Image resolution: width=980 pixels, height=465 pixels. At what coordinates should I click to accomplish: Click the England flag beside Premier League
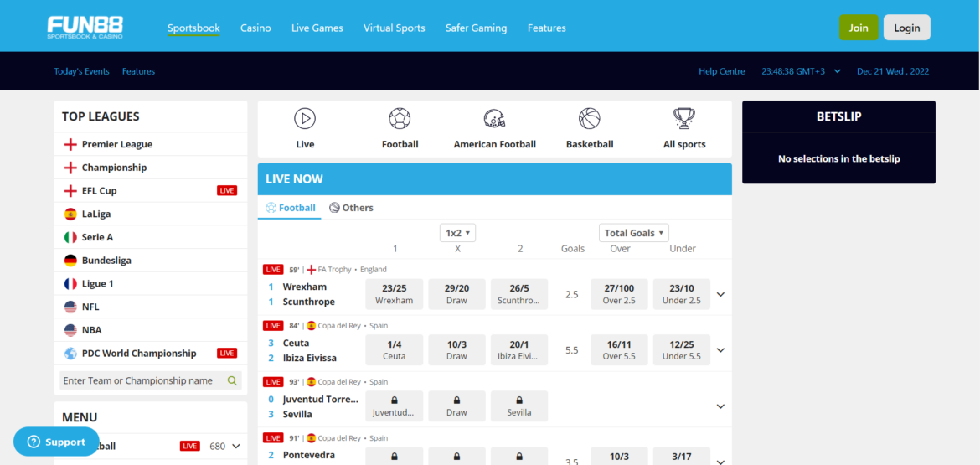[x=70, y=145]
